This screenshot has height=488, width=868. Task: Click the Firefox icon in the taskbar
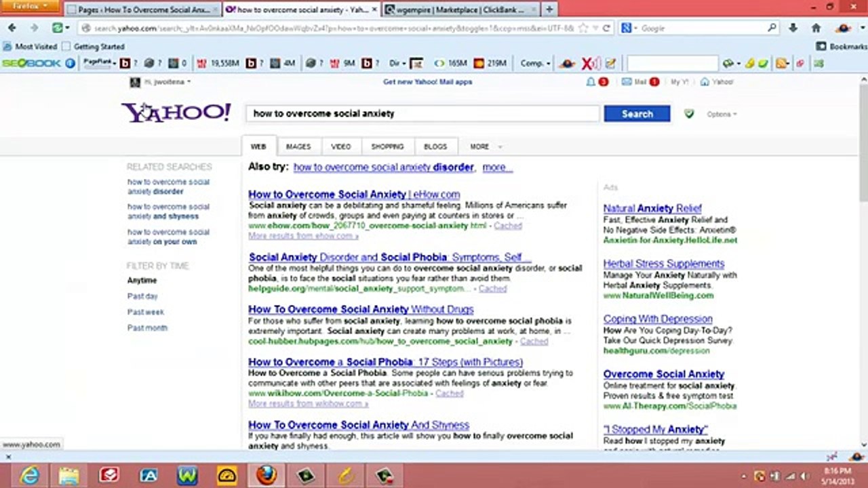click(267, 476)
